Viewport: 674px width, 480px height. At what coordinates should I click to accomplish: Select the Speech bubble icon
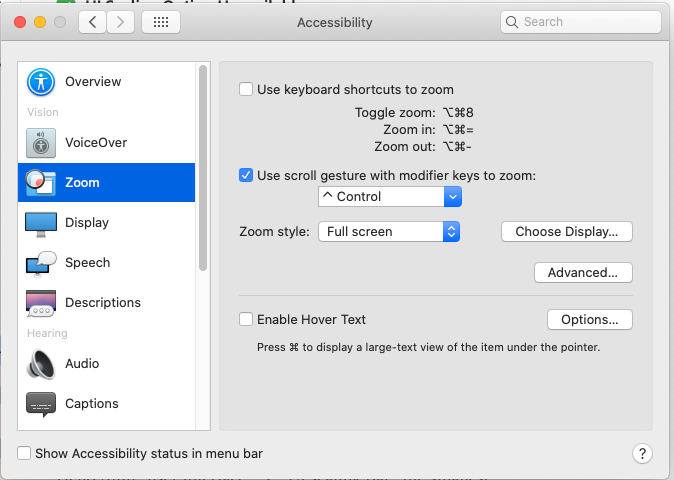[x=41, y=263]
